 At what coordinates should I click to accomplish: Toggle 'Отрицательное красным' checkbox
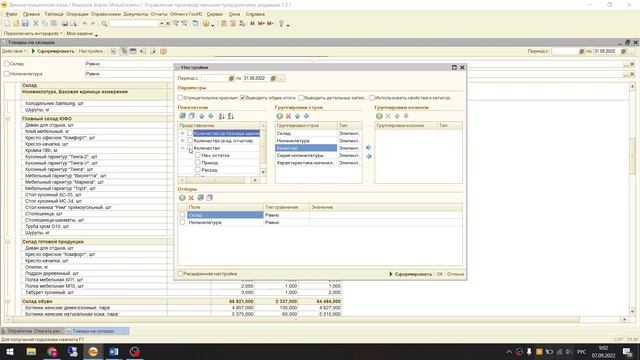pos(180,98)
